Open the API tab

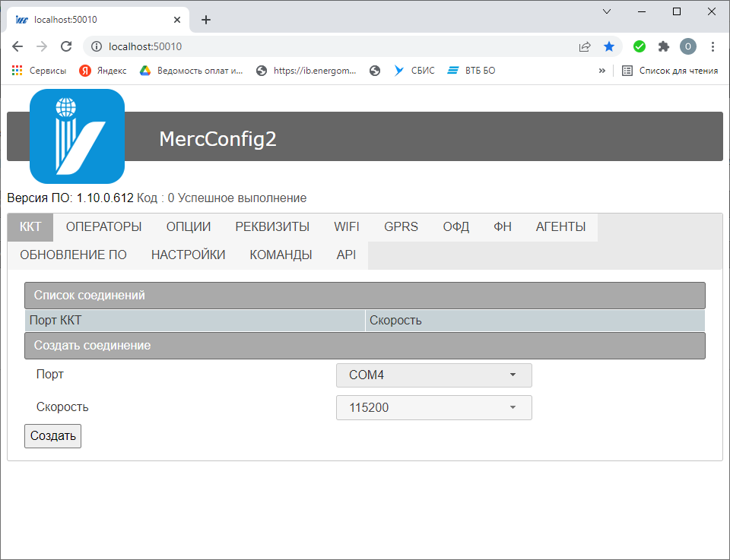point(347,255)
